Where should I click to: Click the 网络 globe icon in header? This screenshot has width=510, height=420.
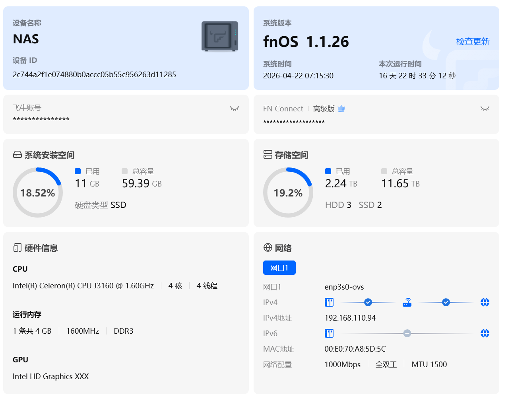[268, 247]
